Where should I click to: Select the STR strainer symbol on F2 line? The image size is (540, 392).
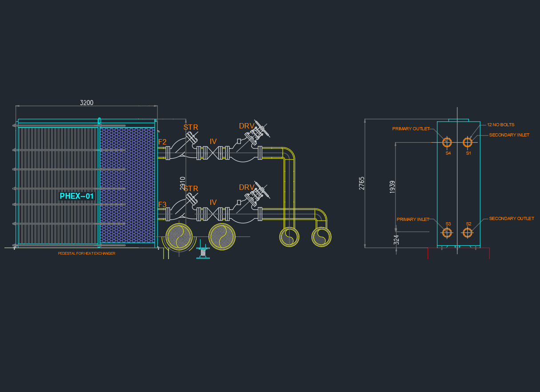pos(191,138)
